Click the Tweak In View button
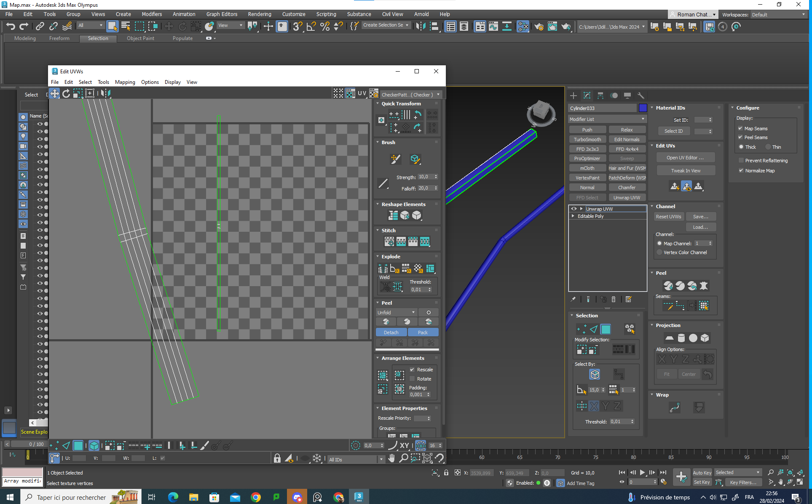 click(x=686, y=171)
